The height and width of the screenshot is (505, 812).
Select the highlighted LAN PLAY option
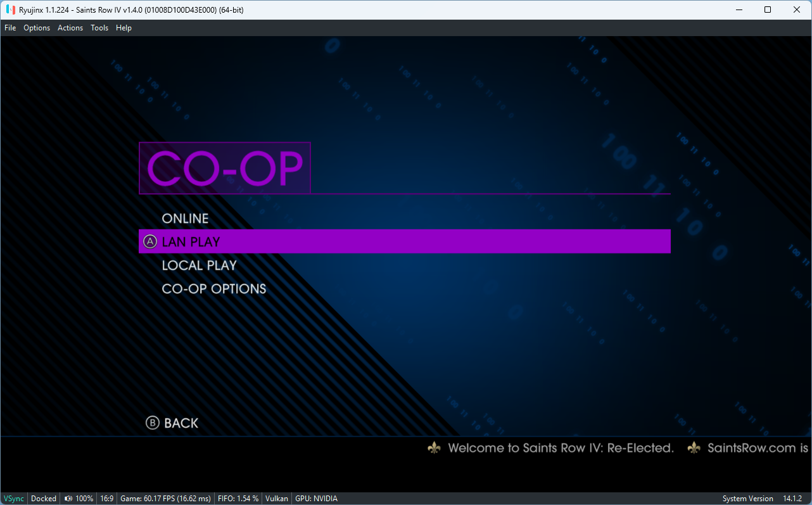point(405,241)
